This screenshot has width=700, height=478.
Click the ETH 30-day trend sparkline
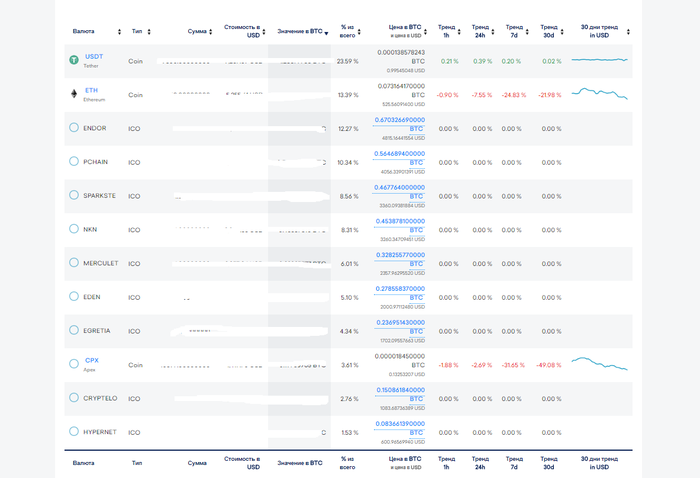tap(600, 93)
